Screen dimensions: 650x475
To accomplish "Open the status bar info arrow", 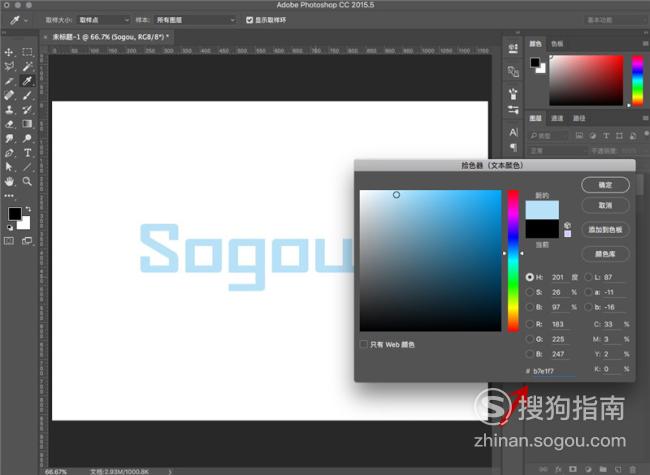I will [170, 471].
